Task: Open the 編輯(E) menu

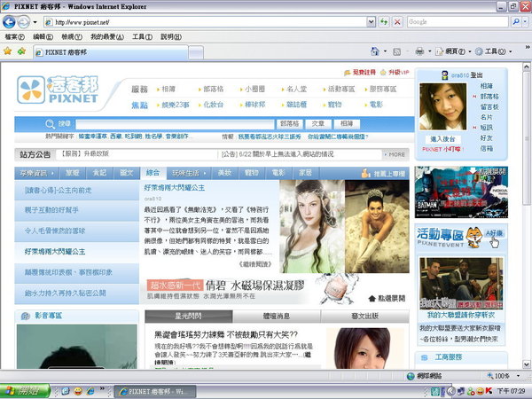Action: 43,36
